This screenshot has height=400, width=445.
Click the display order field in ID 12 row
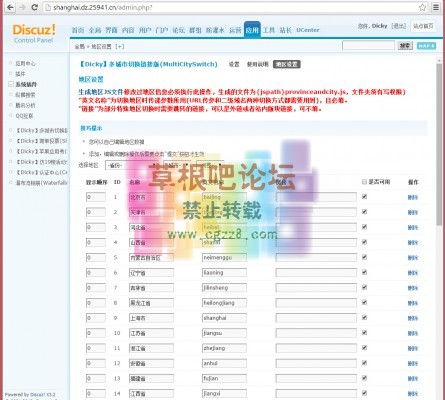coord(96,363)
